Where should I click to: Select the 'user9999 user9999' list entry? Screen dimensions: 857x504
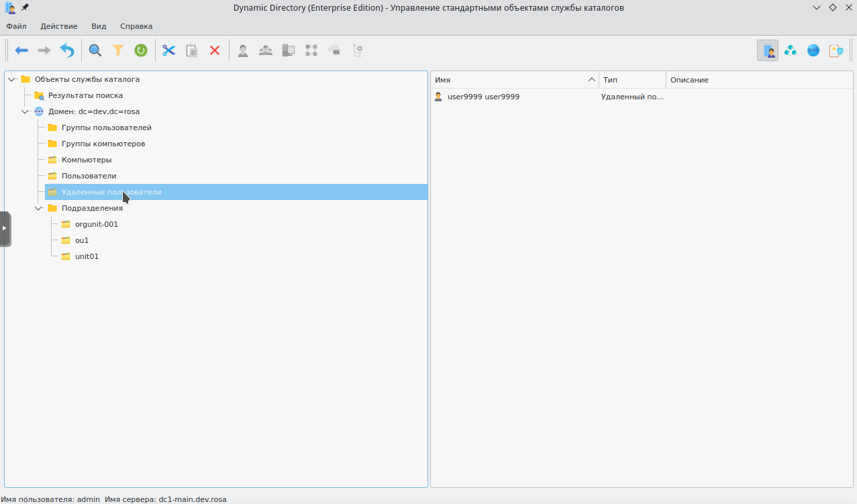(483, 97)
